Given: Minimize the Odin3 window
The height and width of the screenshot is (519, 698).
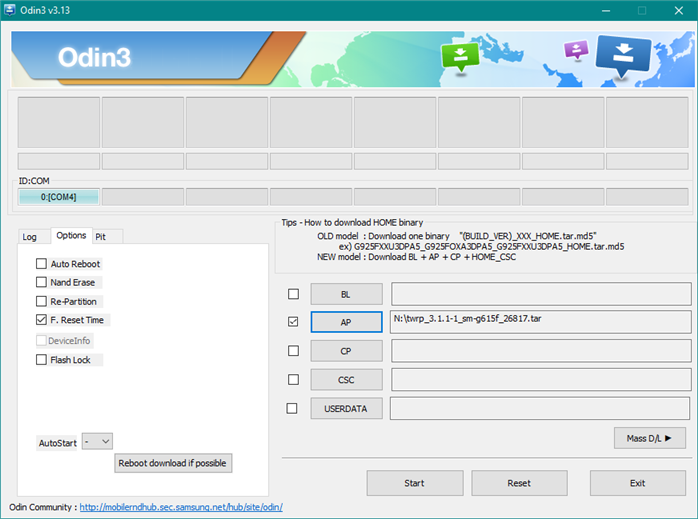Looking at the screenshot, I should [606, 10].
